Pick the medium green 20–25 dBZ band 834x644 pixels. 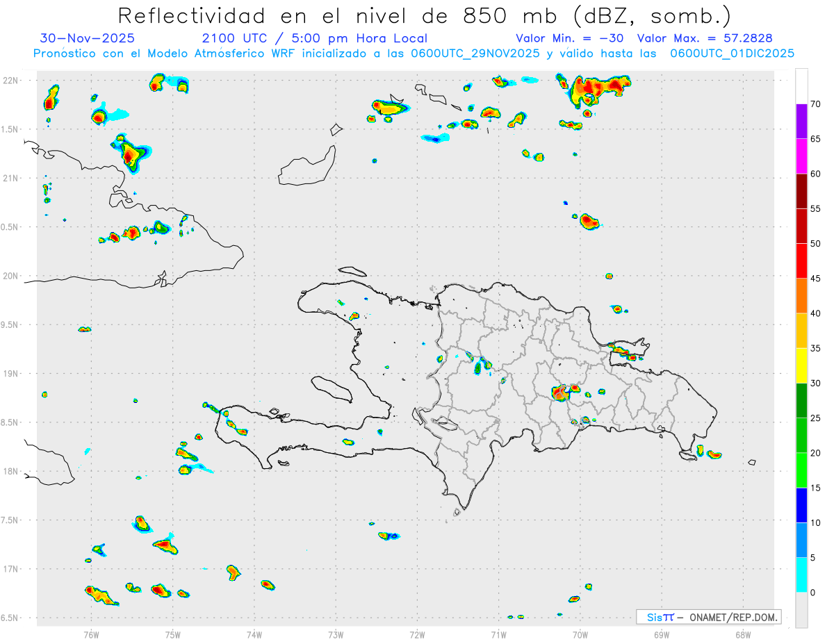(x=801, y=436)
